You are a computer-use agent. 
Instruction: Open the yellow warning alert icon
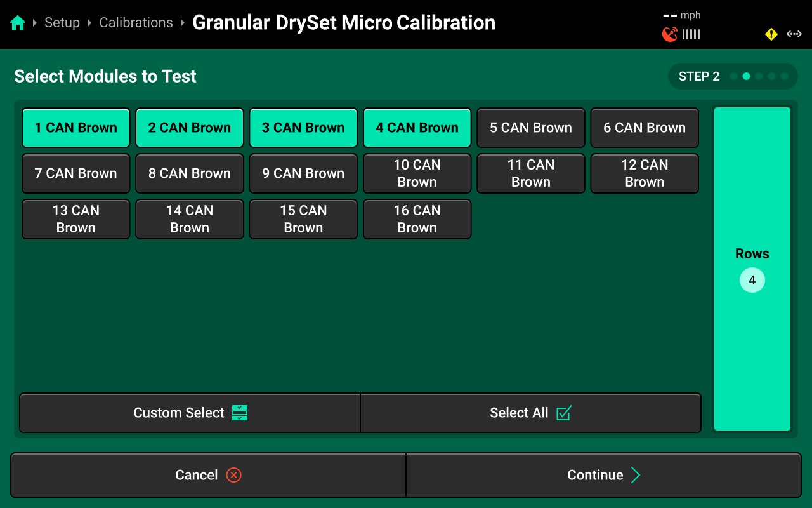(771, 34)
